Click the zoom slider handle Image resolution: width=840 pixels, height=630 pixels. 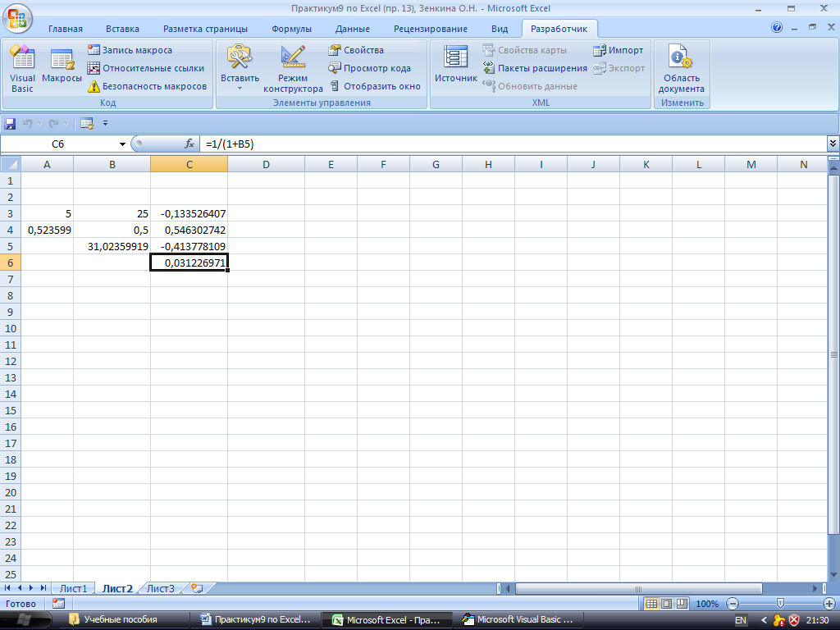[781, 604]
